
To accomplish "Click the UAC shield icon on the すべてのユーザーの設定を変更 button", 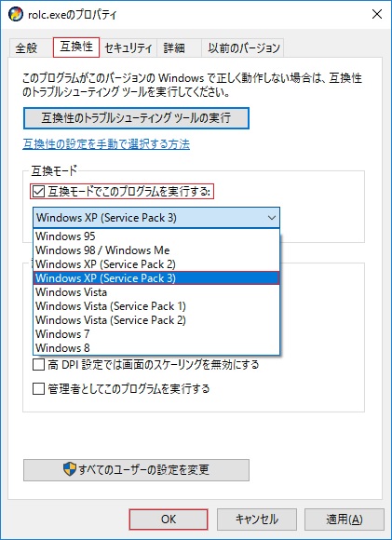I will pyautogui.click(x=70, y=469).
